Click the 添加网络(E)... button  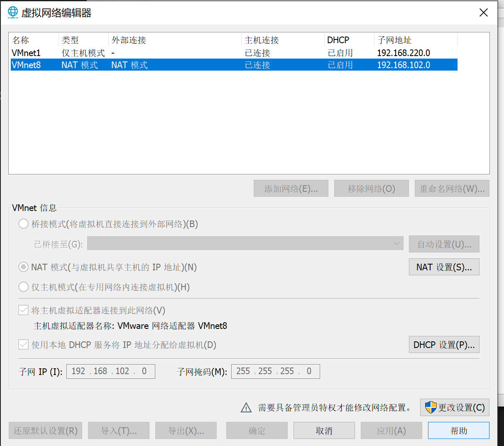tap(291, 189)
